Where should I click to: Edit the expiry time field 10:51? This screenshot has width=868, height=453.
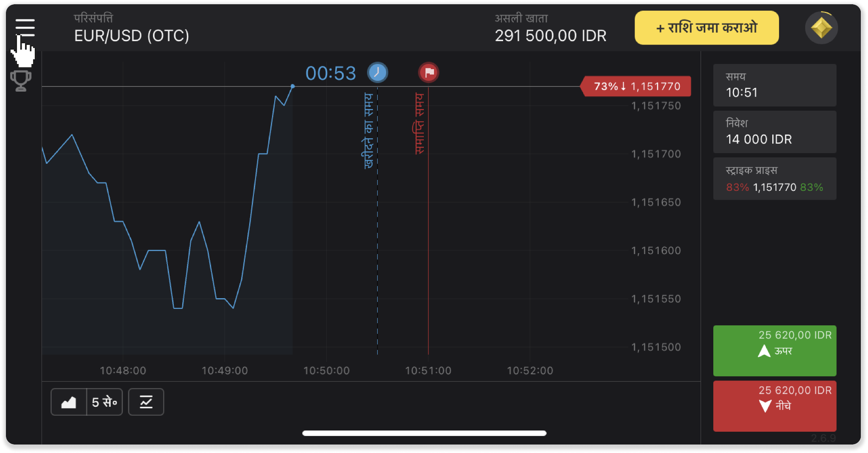coord(774,85)
